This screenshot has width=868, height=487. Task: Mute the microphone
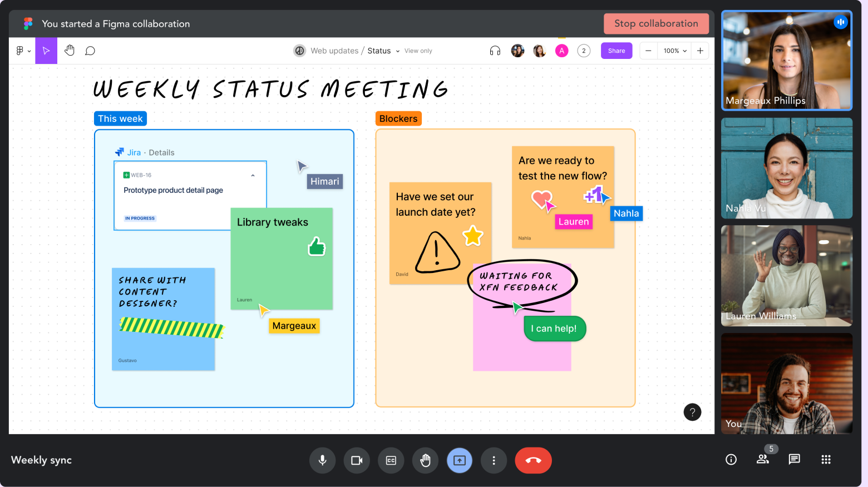click(322, 460)
